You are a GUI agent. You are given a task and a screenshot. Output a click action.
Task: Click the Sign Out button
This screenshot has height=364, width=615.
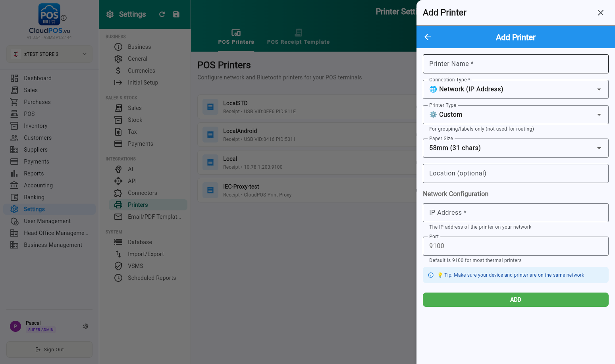pos(49,350)
